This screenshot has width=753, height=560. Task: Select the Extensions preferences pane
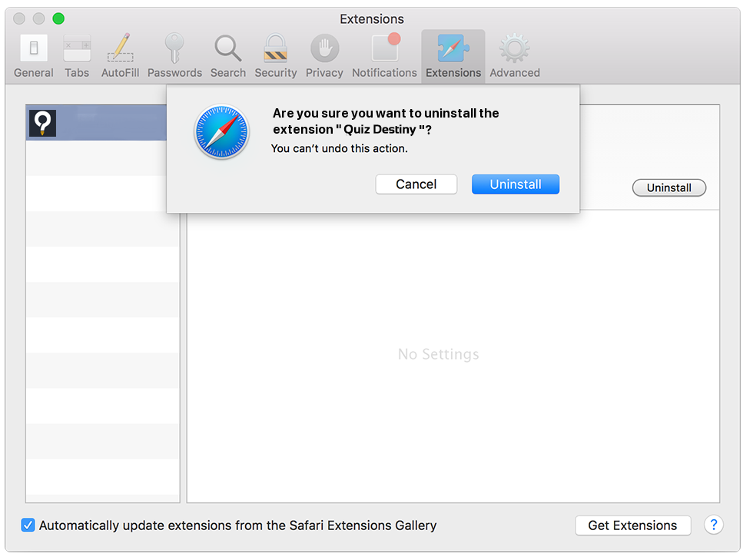453,56
